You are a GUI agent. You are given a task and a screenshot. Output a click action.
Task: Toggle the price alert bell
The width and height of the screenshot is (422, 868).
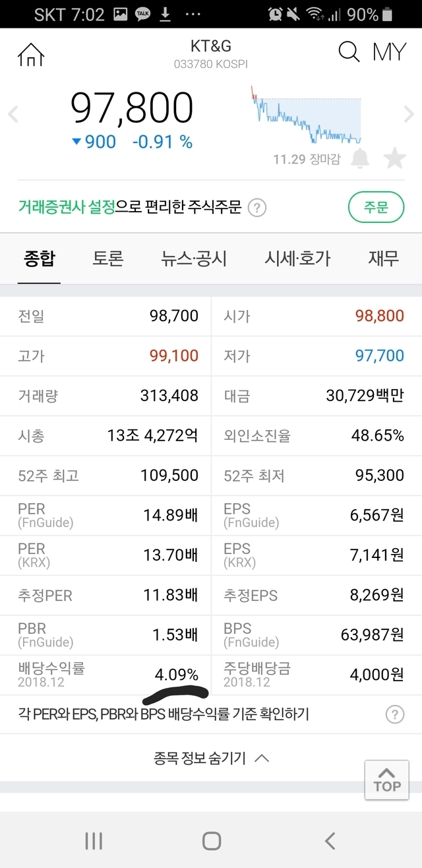click(x=360, y=158)
